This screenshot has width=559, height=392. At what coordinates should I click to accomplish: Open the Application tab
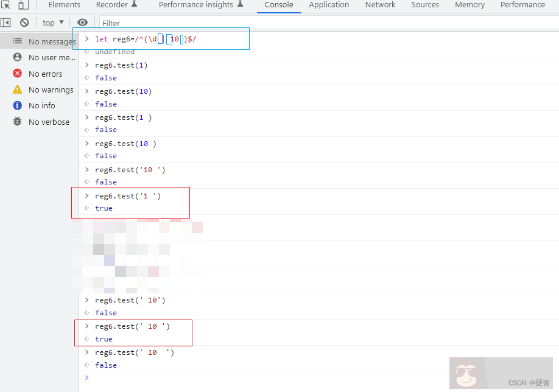coord(329,5)
